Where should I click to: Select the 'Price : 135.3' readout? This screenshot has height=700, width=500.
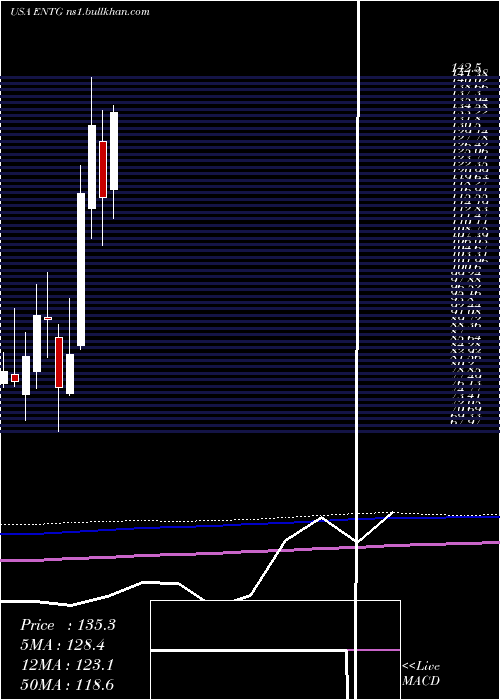pyautogui.click(x=68, y=625)
